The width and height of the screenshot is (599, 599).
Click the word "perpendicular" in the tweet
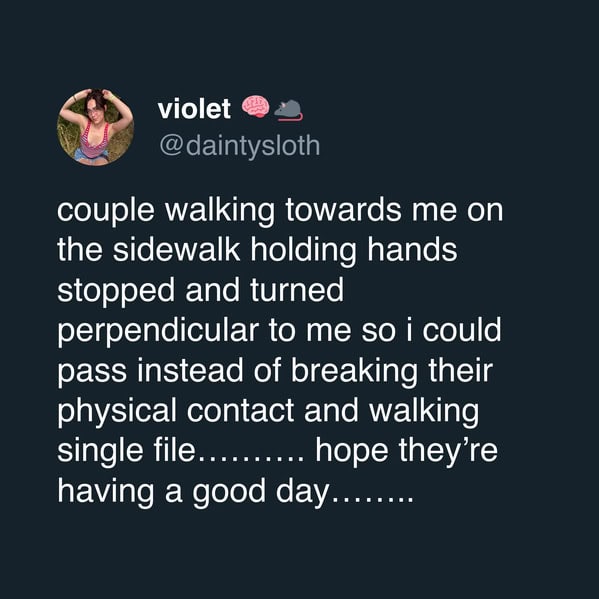coord(158,332)
